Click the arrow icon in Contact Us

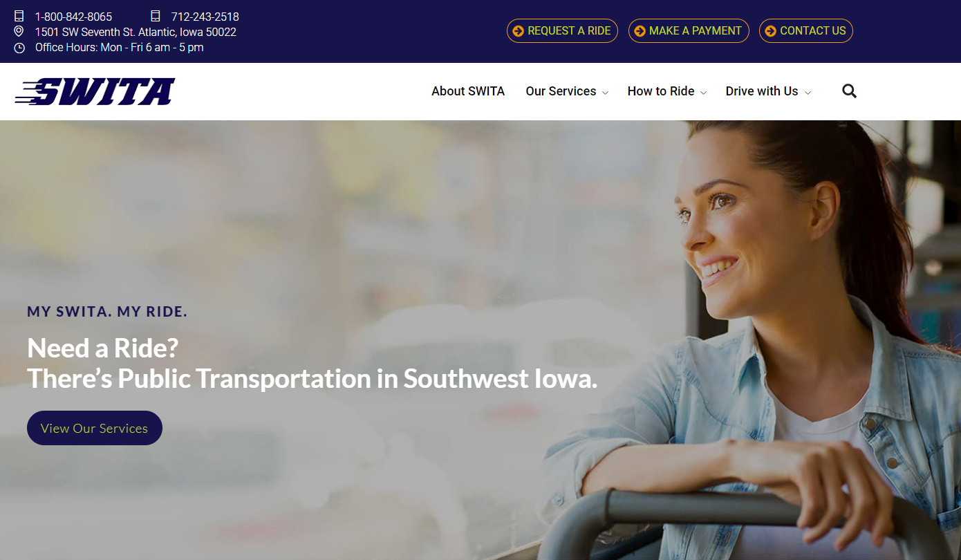tap(770, 31)
